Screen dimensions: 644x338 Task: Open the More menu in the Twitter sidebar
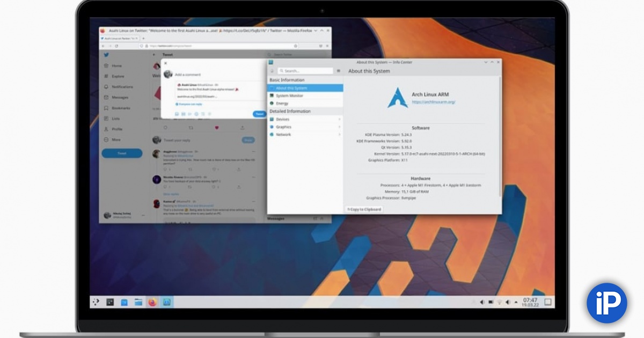113,139
